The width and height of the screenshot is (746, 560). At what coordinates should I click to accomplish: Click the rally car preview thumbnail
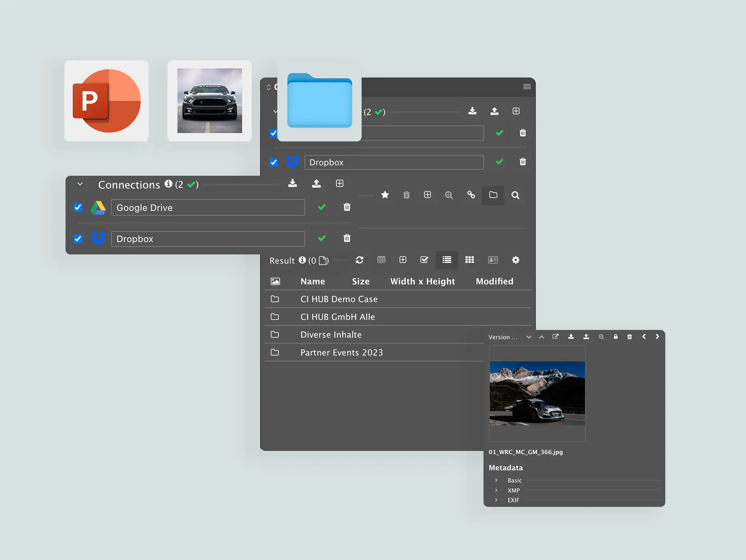click(x=537, y=393)
